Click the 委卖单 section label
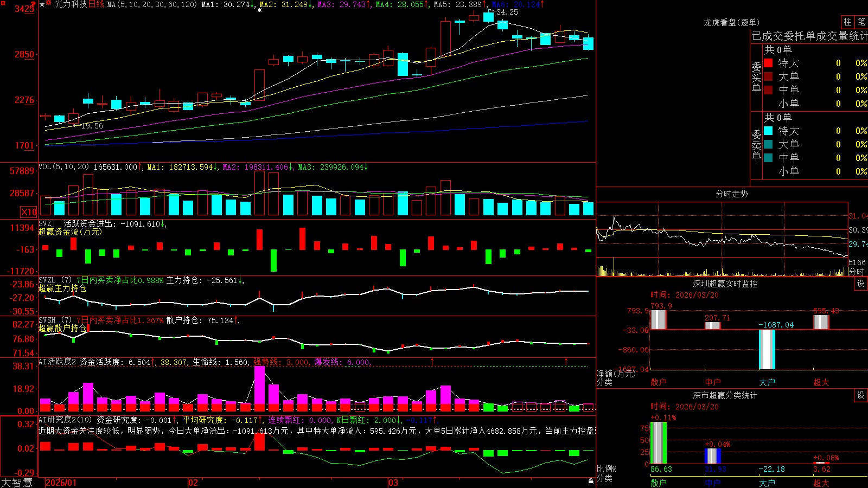The image size is (868, 488). pyautogui.click(x=756, y=145)
